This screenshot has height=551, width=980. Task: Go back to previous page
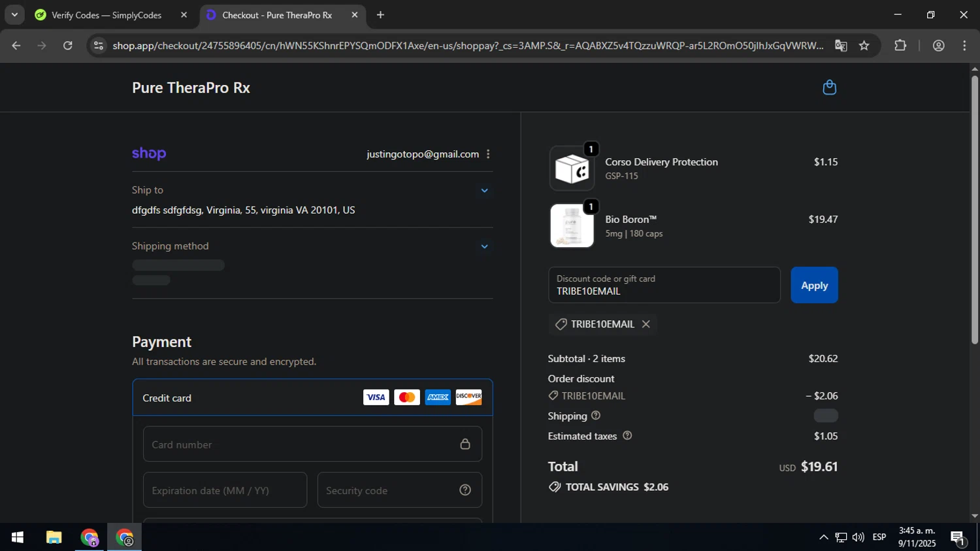coord(16,46)
